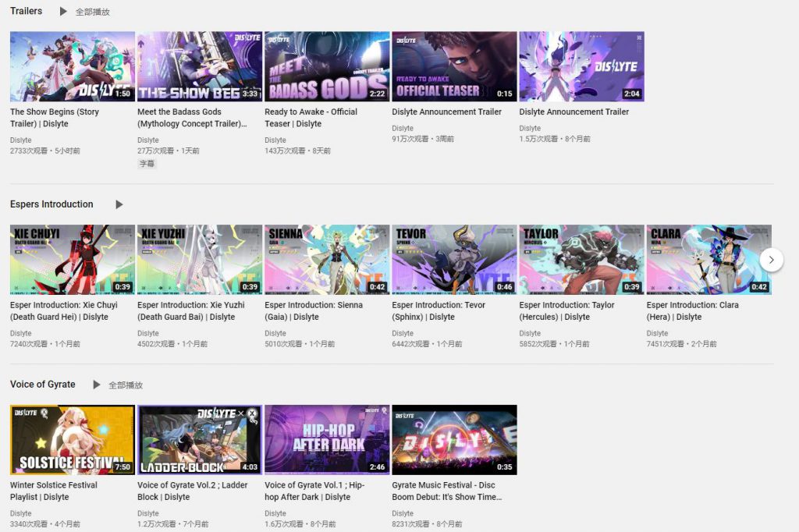799x532 pixels.
Task: Click the '143万次观看・8天前' view count text
Action: [x=297, y=151]
